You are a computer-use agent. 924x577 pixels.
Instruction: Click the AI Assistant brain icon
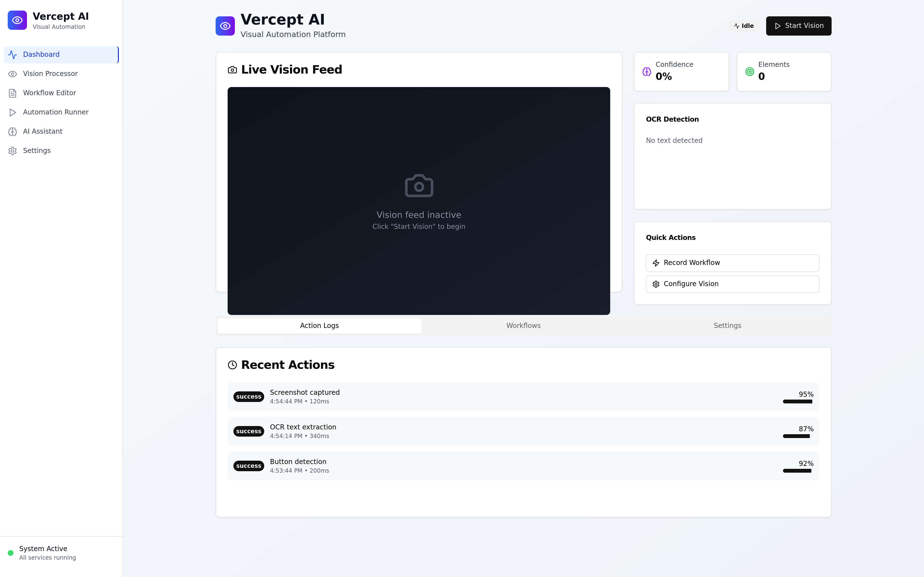point(13,132)
